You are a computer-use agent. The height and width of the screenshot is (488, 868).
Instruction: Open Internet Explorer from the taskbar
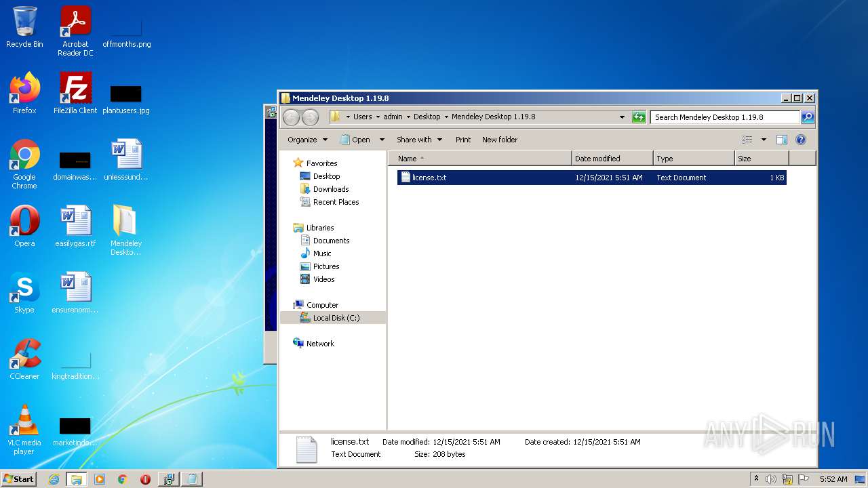(54, 479)
